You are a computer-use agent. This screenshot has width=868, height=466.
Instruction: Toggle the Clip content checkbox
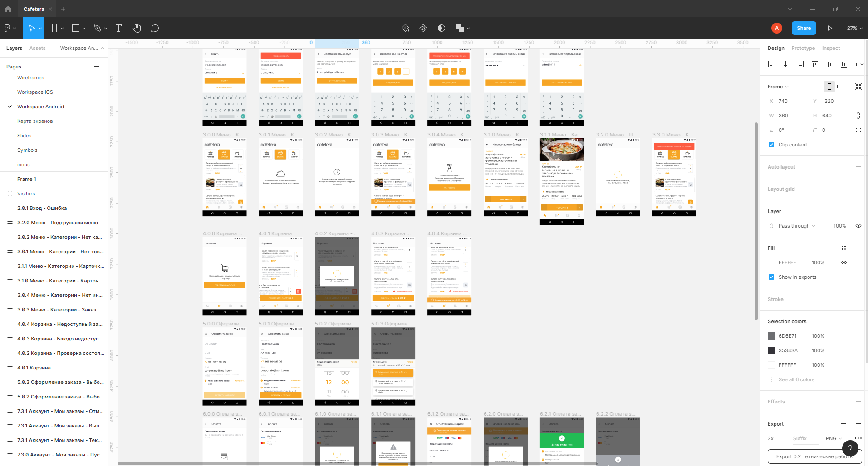(x=771, y=145)
